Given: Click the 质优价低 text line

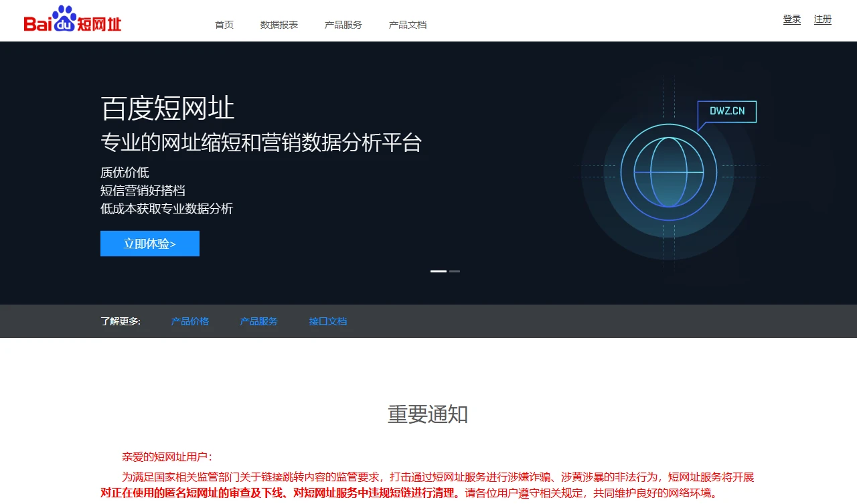Looking at the screenshot, I should coord(125,173).
